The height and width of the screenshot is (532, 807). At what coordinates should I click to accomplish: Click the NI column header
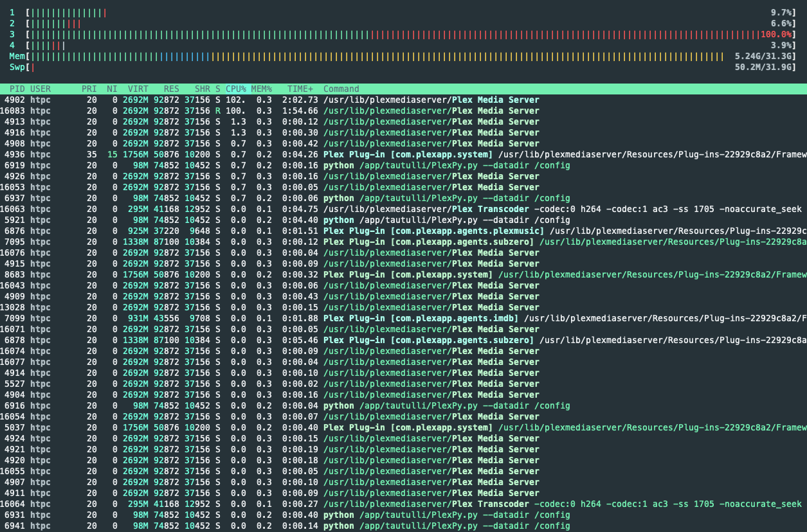pyautogui.click(x=112, y=89)
